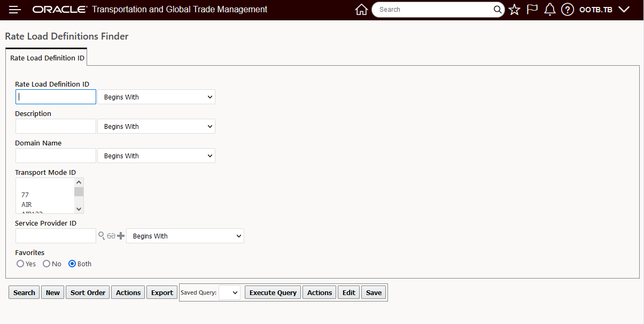Click the Service Provider view glasses icon
Viewport: 644px width, 324px height.
[x=111, y=236]
